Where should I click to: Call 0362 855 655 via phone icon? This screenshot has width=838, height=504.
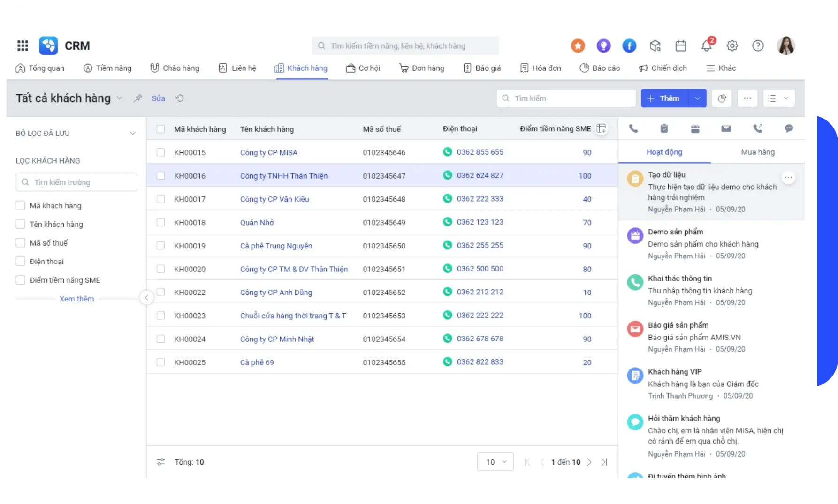tap(448, 152)
